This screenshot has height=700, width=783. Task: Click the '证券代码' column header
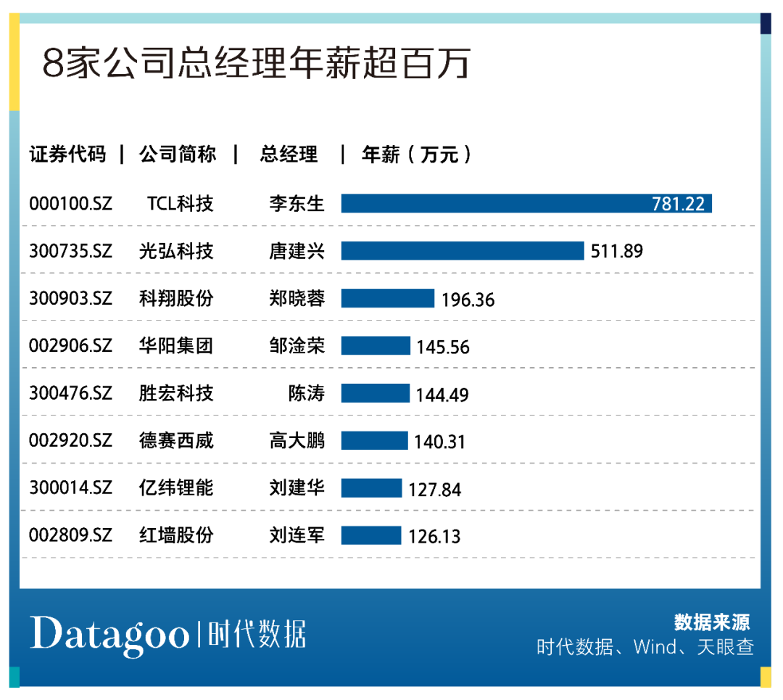tap(67, 155)
